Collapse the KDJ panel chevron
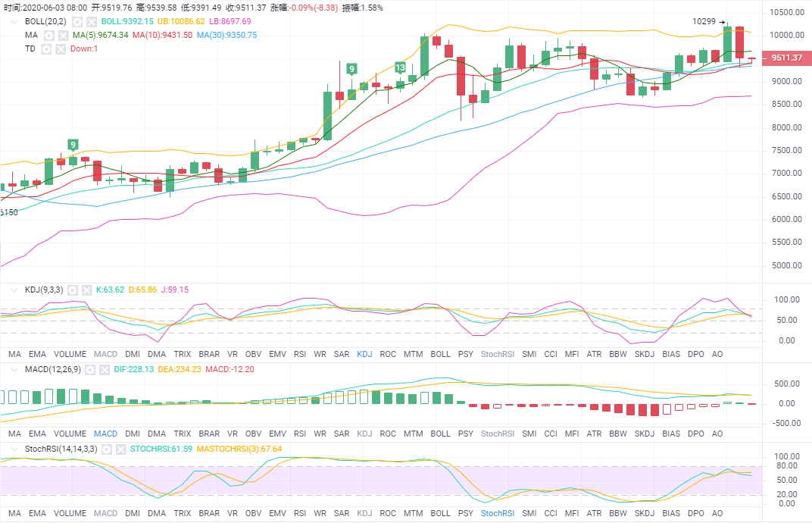 tap(13, 290)
